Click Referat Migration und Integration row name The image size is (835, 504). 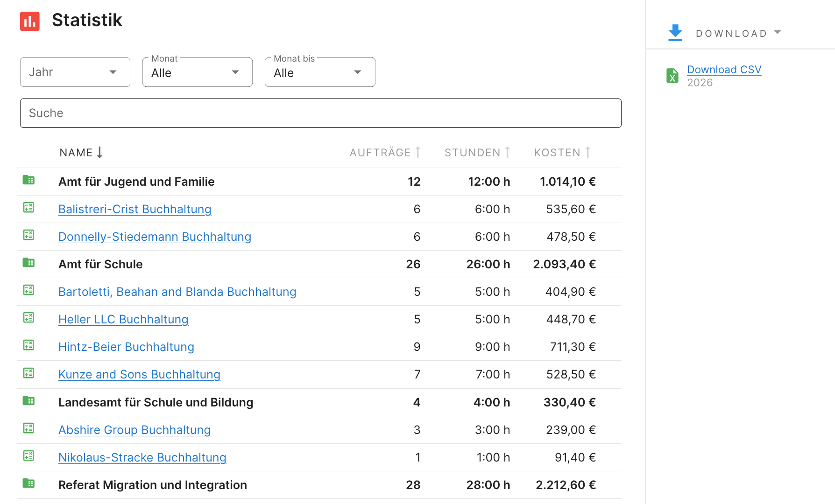153,485
